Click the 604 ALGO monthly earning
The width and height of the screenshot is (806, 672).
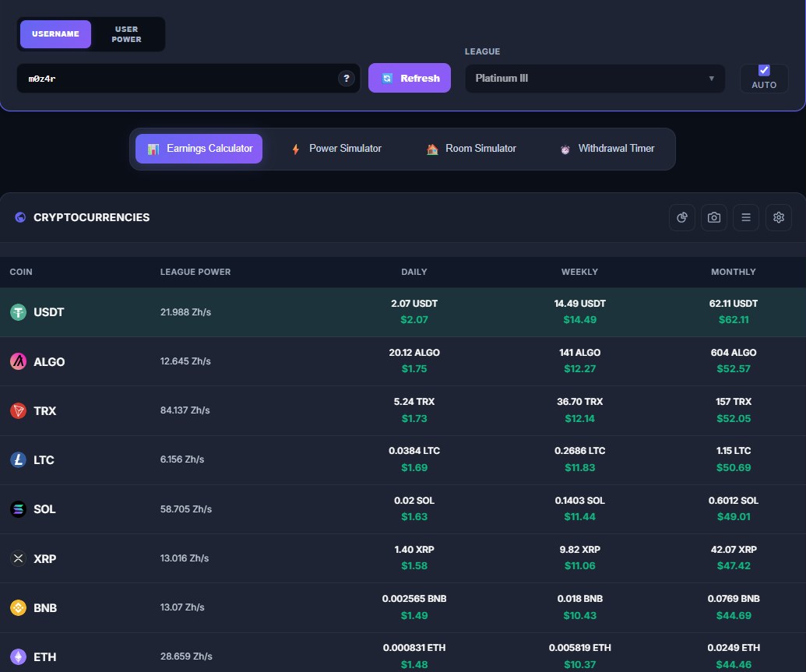pyautogui.click(x=734, y=352)
